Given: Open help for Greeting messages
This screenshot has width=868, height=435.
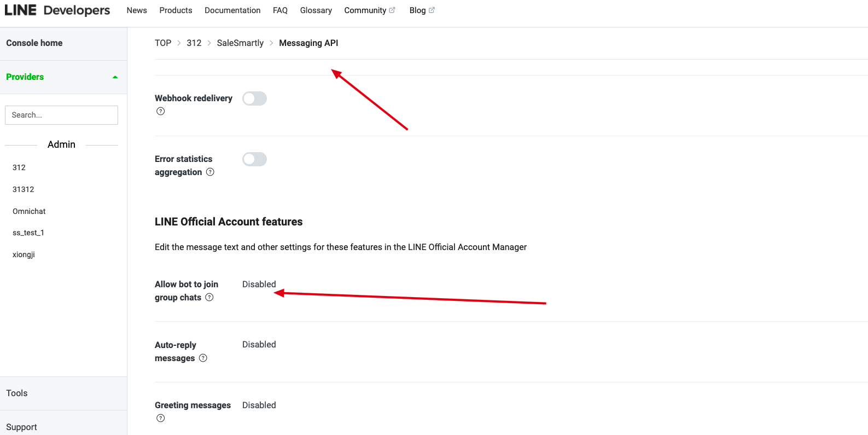Looking at the screenshot, I should point(160,418).
